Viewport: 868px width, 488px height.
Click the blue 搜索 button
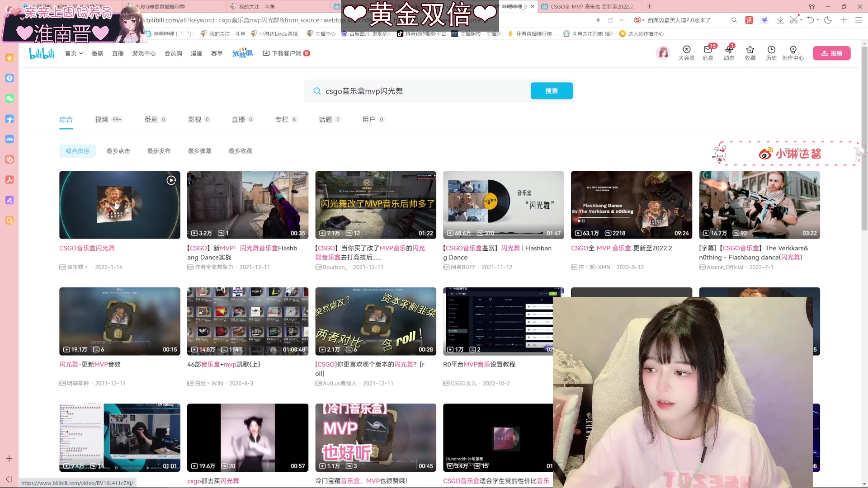[x=552, y=91]
